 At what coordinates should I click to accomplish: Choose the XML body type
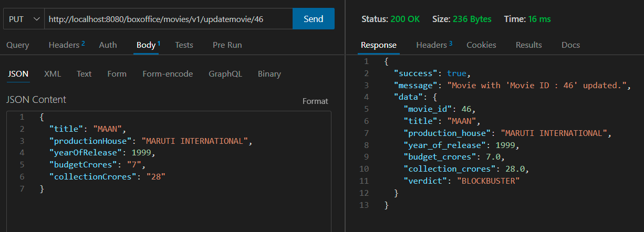[53, 74]
